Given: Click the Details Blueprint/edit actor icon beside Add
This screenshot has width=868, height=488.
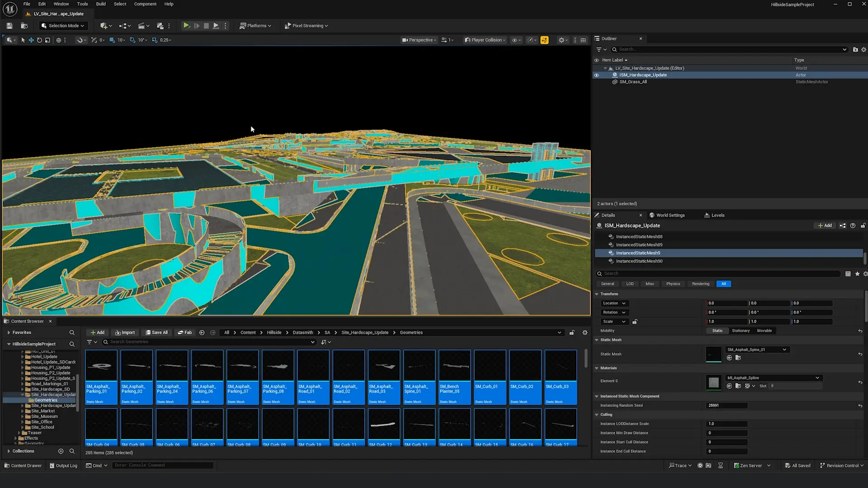Looking at the screenshot, I should (x=843, y=226).
